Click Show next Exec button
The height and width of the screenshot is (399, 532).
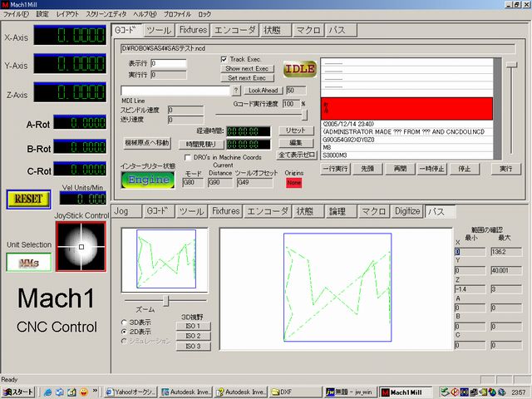tap(247, 68)
